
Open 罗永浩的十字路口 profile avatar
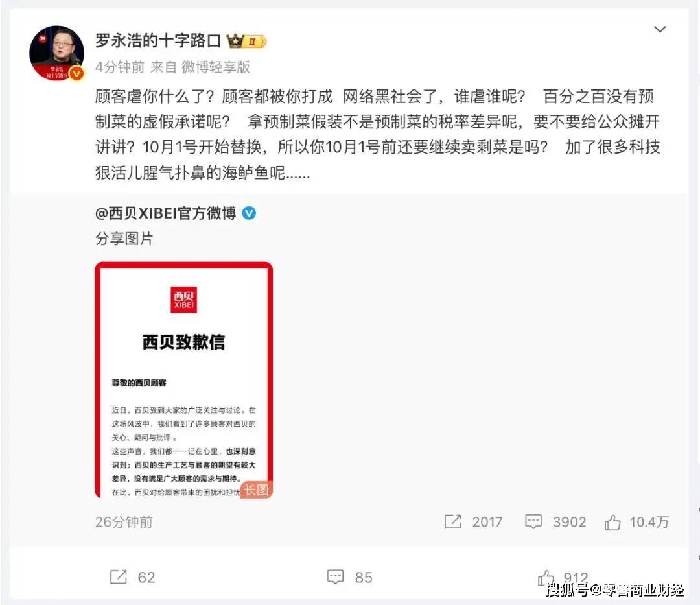tap(56, 53)
